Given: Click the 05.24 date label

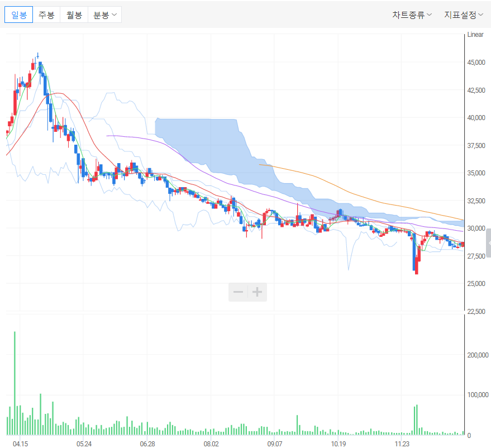Looking at the screenshot, I should tap(84, 444).
